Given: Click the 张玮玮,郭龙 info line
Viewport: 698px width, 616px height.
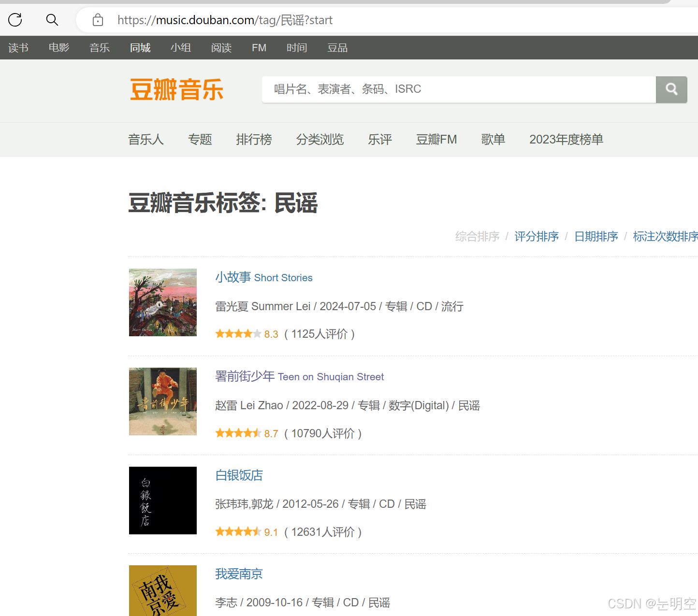Looking at the screenshot, I should 320,504.
